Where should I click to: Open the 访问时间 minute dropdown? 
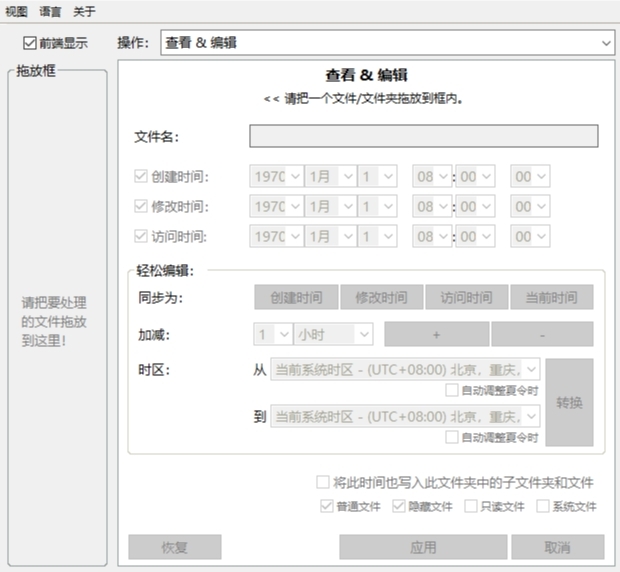tap(475, 236)
